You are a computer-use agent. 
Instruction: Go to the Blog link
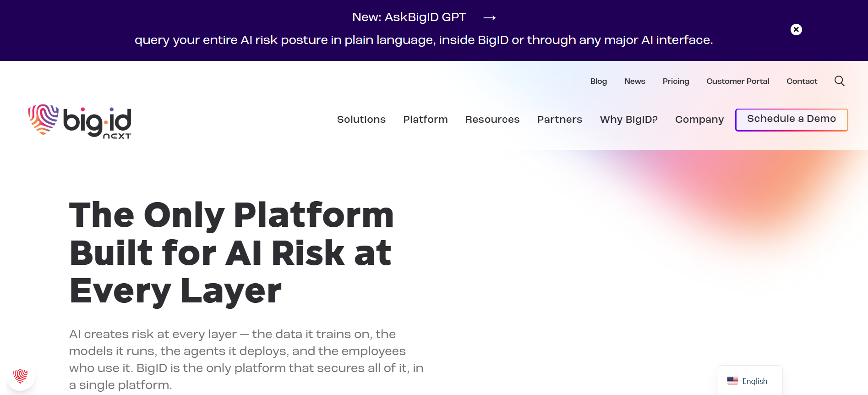(x=599, y=81)
